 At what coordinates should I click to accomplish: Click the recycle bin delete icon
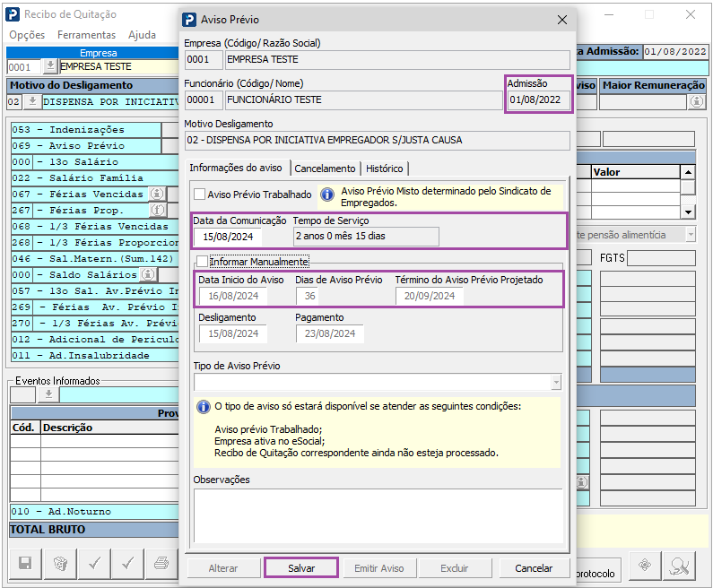click(60, 564)
